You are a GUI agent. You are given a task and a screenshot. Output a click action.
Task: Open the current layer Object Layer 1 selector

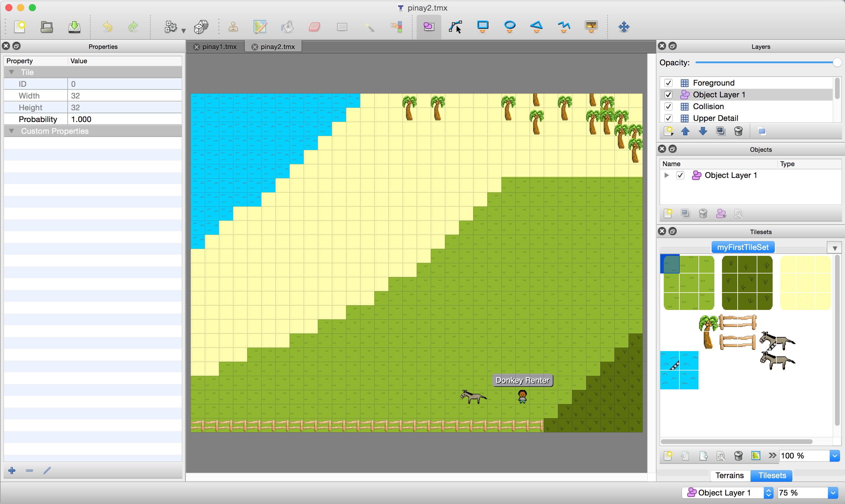click(727, 493)
